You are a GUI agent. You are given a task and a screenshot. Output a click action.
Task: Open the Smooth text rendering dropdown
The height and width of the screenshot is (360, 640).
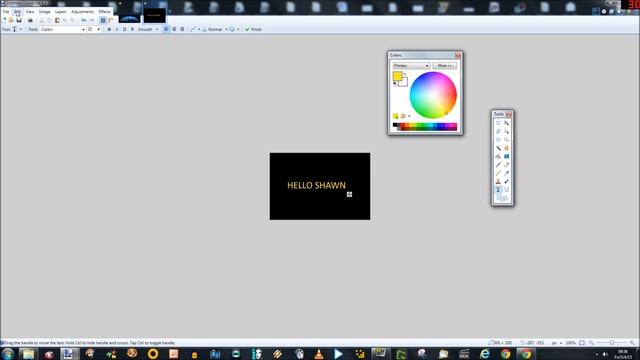(x=148, y=29)
